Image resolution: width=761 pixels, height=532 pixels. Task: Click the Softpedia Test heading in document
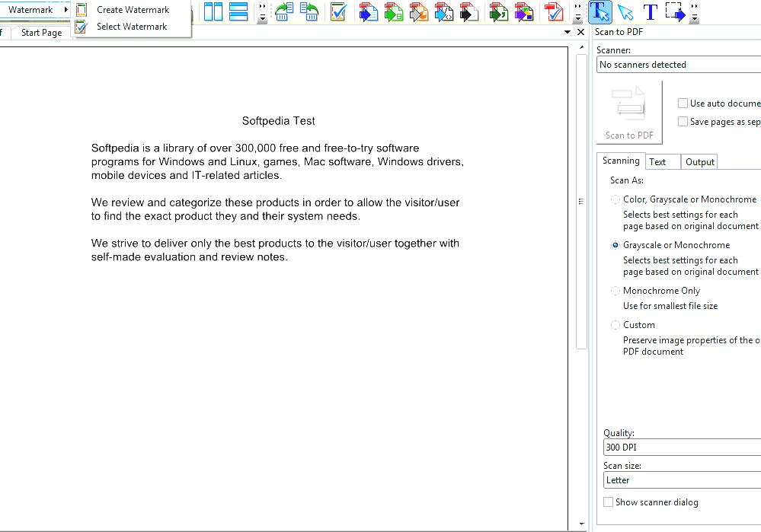tap(279, 121)
